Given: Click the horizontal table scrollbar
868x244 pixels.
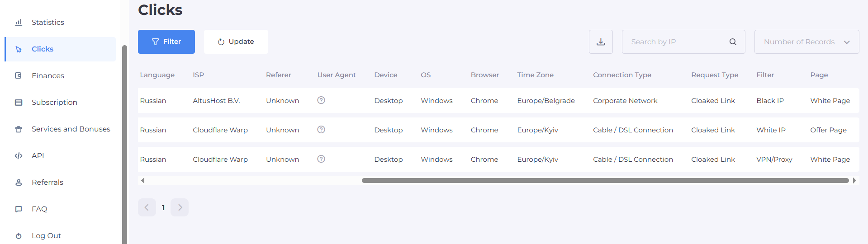Looking at the screenshot, I should pos(605,181).
